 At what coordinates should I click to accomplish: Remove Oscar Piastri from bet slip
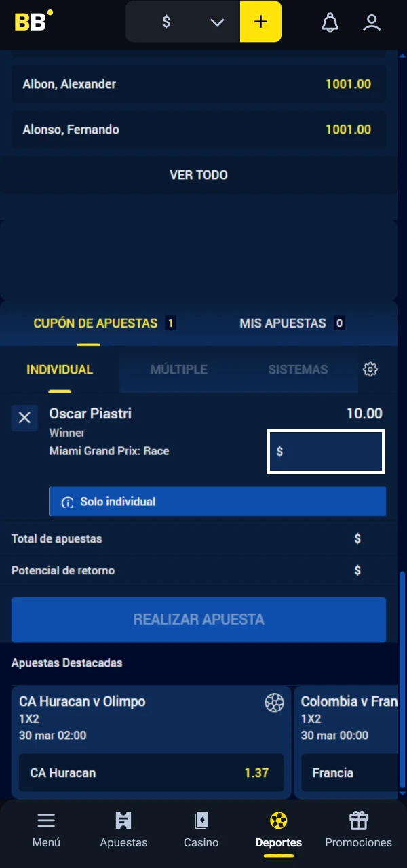24,418
